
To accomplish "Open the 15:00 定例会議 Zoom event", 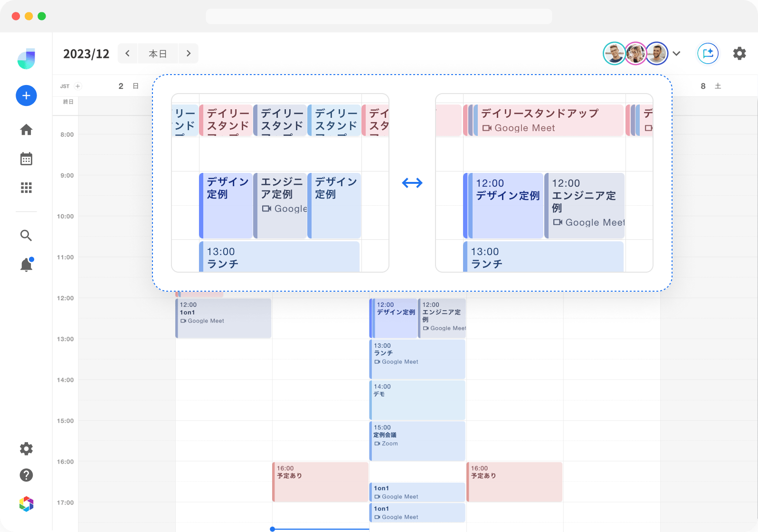I will [417, 440].
